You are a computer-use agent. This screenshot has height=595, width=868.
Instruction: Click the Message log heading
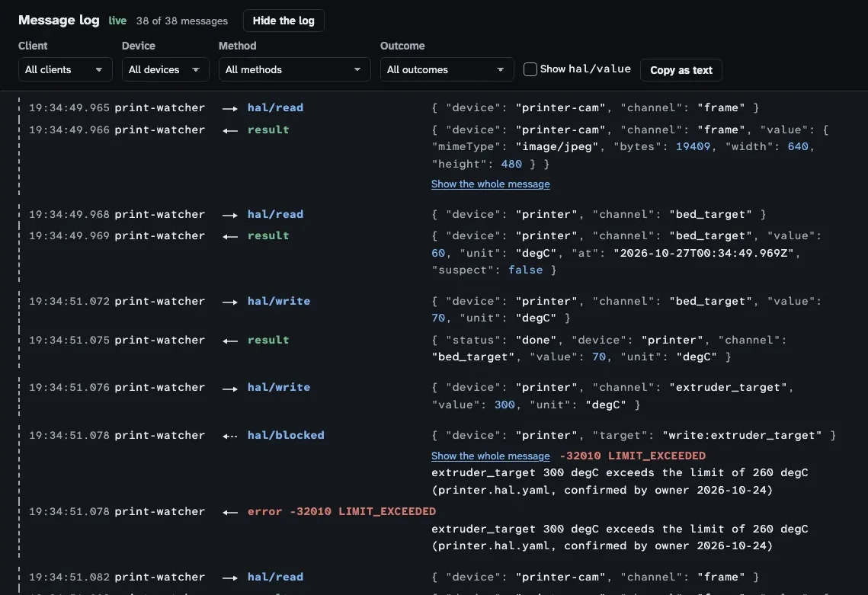pos(59,21)
